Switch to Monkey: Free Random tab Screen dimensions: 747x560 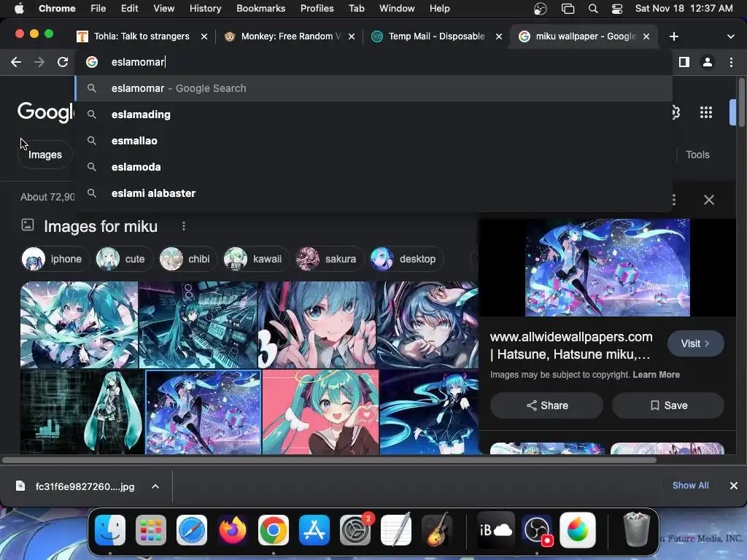pos(289,36)
